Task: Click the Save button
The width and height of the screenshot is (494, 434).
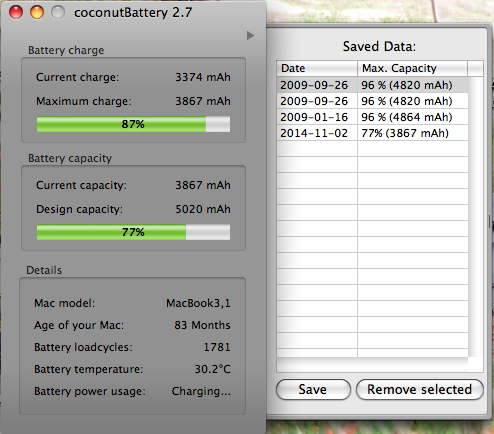Action: tap(313, 389)
